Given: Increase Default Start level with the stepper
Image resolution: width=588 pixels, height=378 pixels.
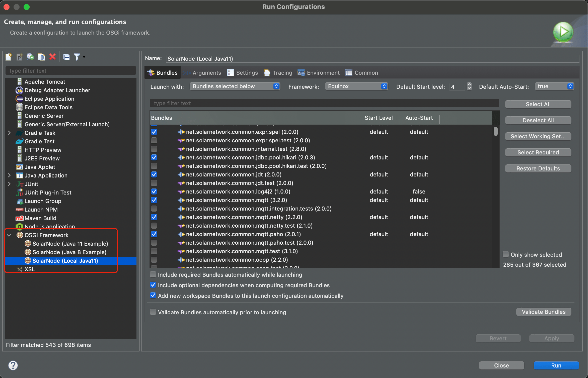Looking at the screenshot, I should point(469,85).
